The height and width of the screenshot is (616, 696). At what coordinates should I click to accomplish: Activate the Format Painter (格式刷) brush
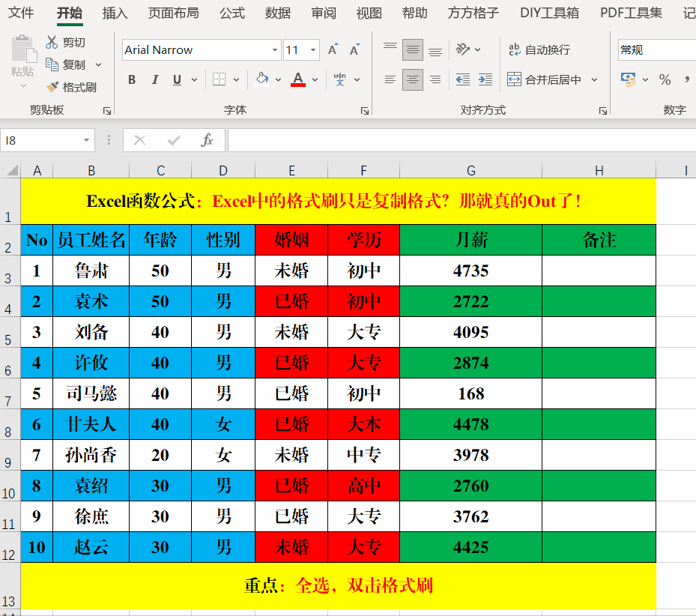pyautogui.click(x=52, y=87)
